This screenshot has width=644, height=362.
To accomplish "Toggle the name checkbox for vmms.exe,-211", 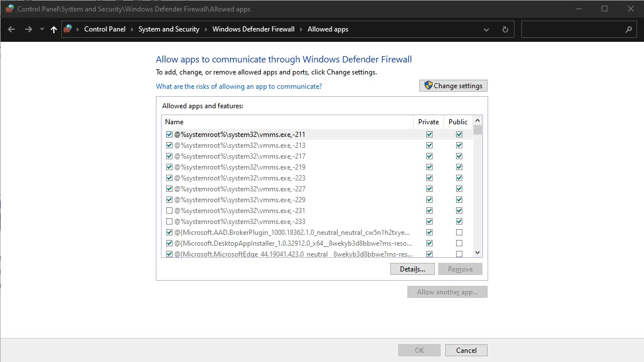I will pos(169,134).
